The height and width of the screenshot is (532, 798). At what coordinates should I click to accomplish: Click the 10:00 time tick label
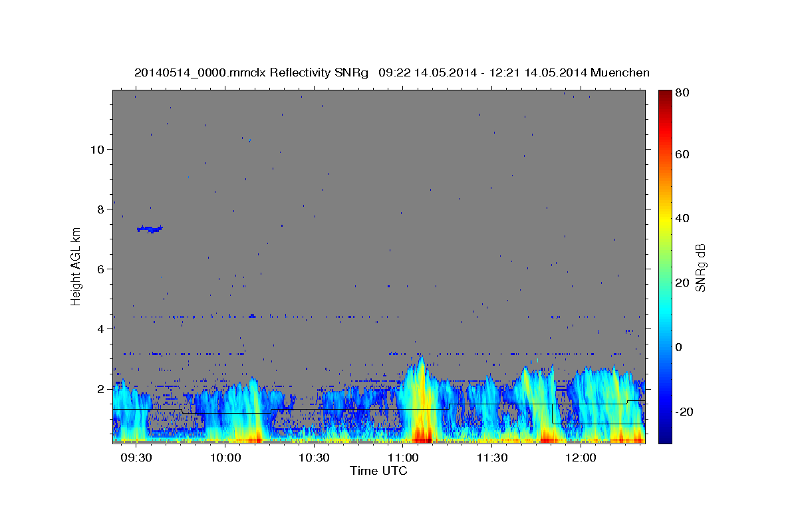(225, 458)
